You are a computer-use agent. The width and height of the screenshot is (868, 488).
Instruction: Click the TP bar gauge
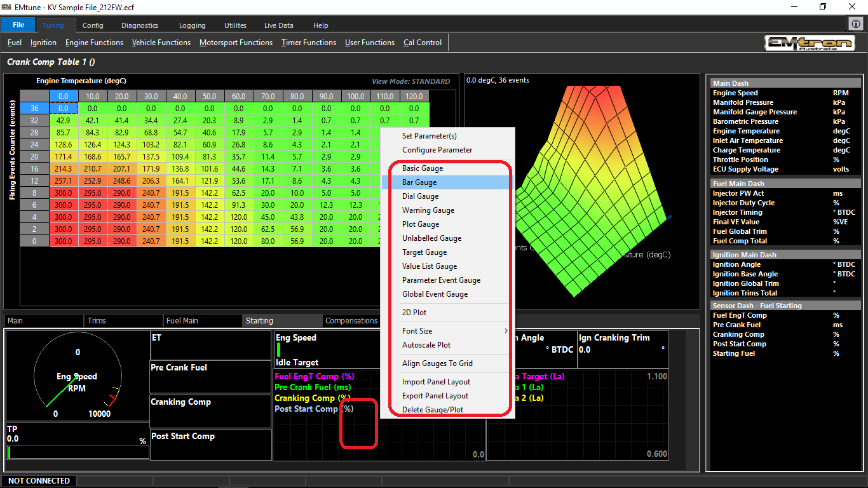pos(78,452)
